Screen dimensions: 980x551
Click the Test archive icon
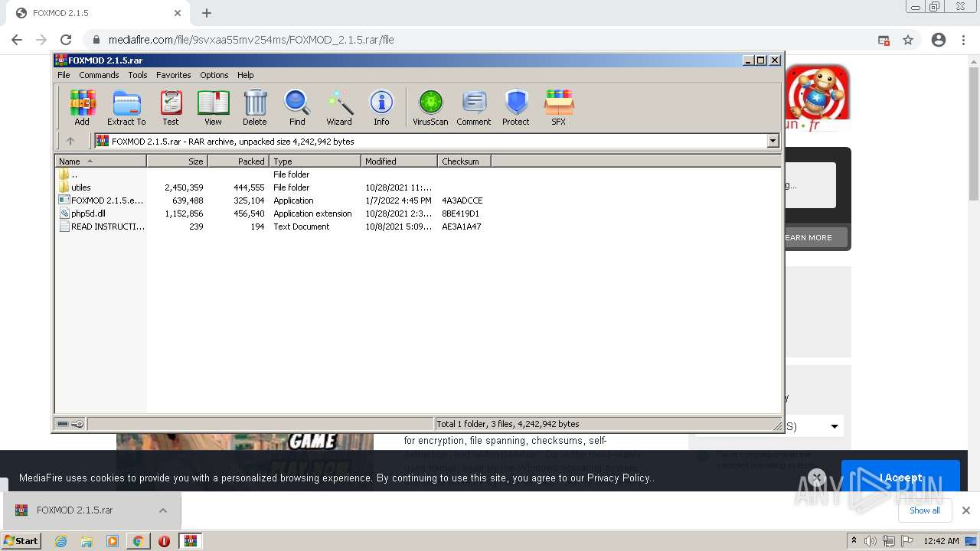click(170, 107)
